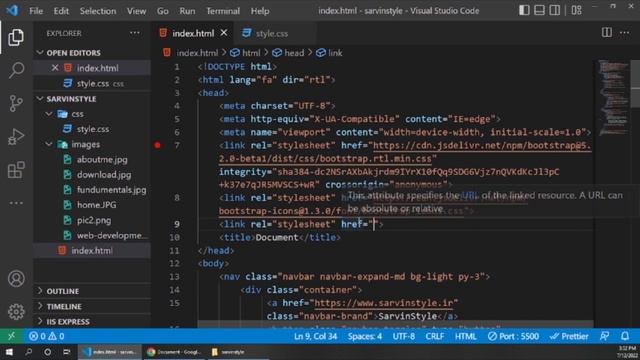Open the Windows Start button

click(x=9, y=351)
